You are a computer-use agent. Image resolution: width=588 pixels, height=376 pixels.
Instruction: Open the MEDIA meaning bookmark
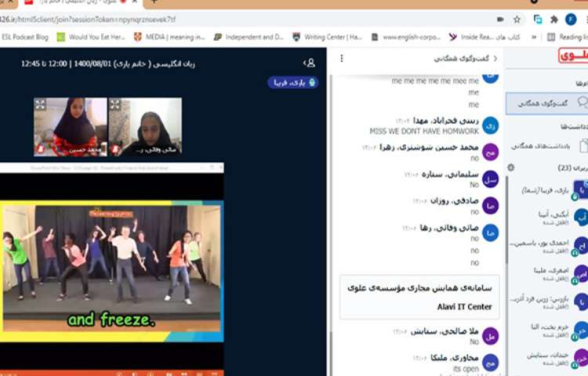coord(169,37)
